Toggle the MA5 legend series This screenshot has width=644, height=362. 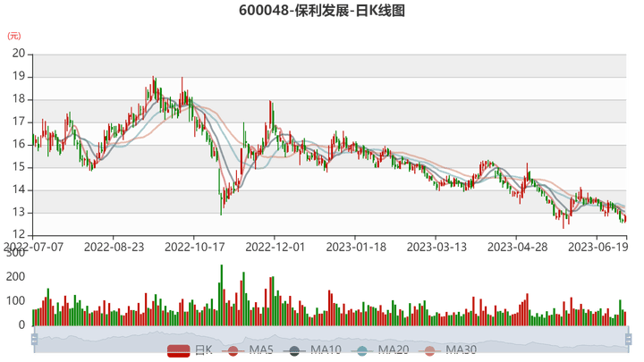point(248,350)
